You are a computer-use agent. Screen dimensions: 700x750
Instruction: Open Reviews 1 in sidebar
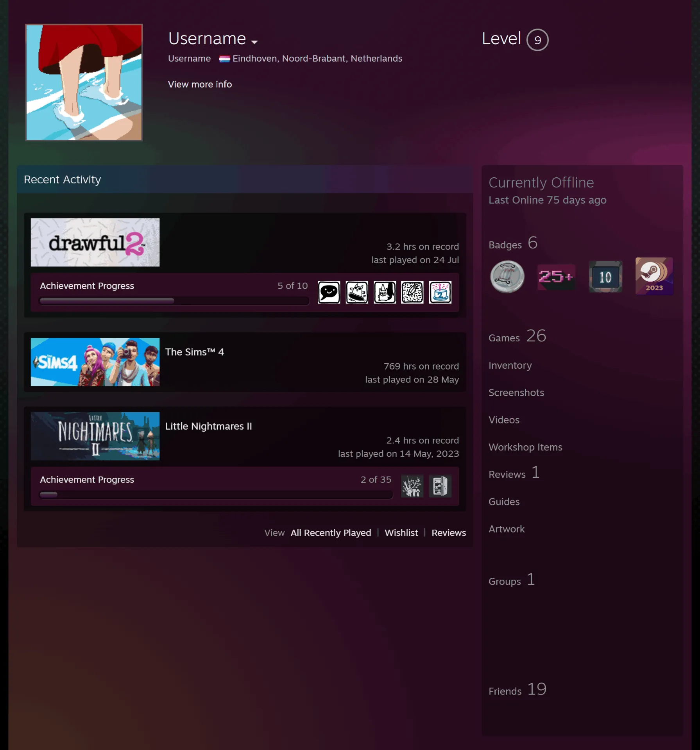(514, 473)
